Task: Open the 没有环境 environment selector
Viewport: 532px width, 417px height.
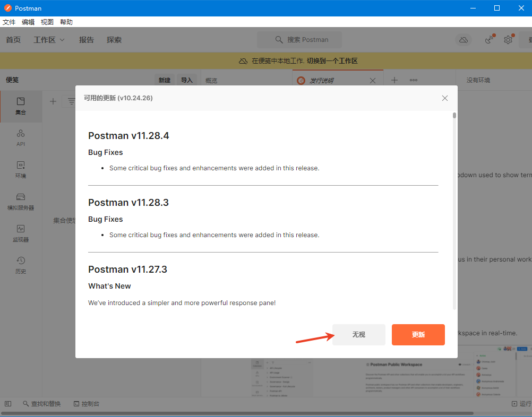Action: [478, 80]
